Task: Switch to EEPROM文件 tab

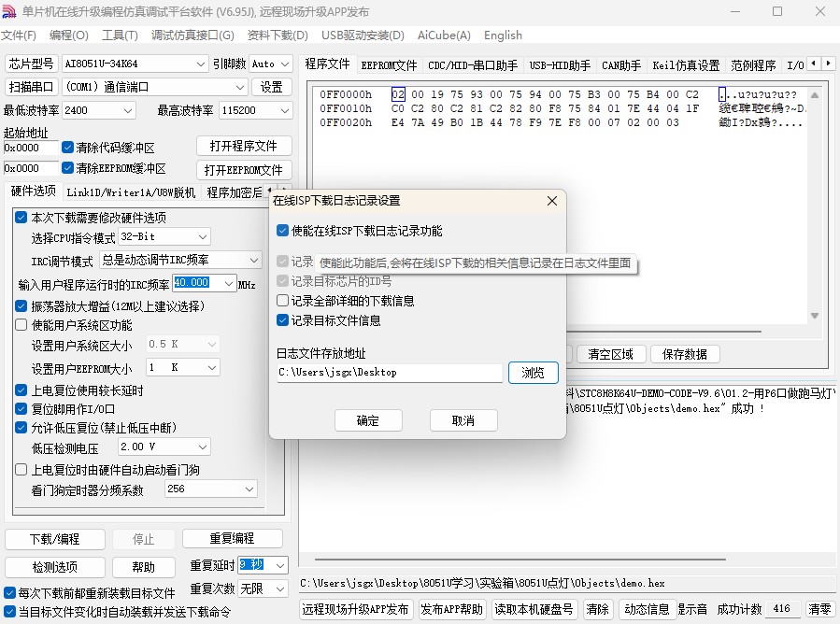Action: [x=389, y=65]
